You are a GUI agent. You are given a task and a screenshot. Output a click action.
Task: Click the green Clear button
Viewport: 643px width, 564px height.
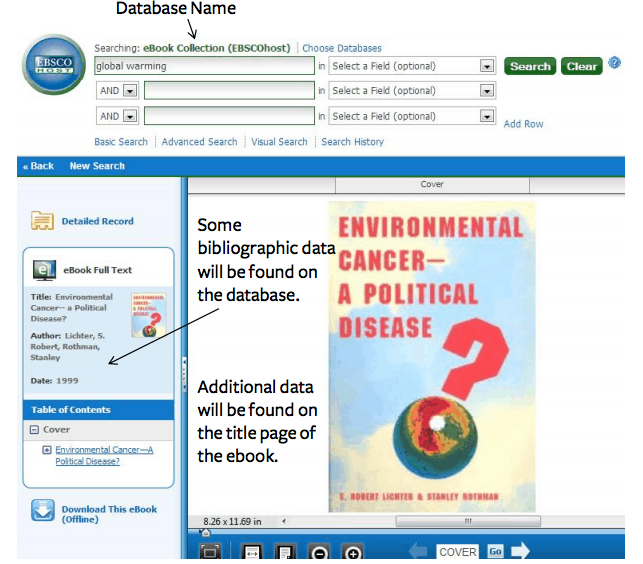tap(581, 66)
